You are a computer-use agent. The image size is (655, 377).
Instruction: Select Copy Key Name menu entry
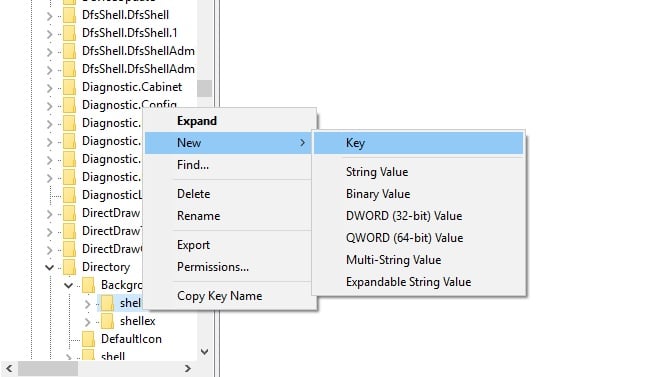coord(220,296)
